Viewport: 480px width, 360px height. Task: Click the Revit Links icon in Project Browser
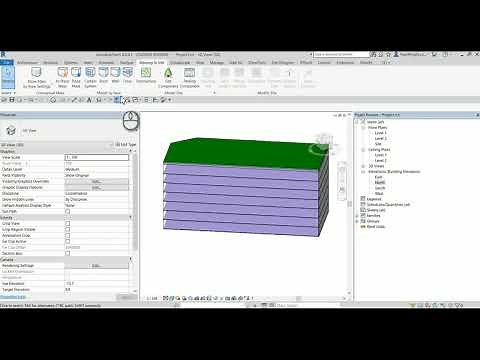[x=363, y=226]
